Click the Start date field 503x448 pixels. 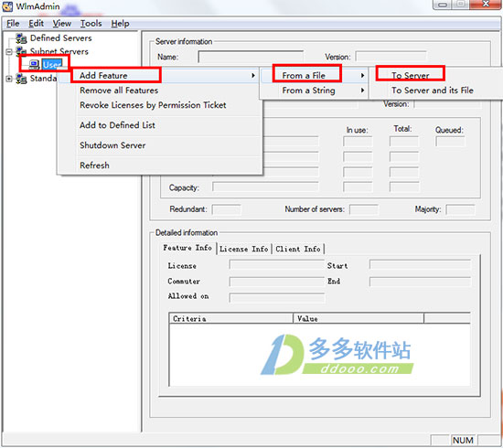pos(421,265)
